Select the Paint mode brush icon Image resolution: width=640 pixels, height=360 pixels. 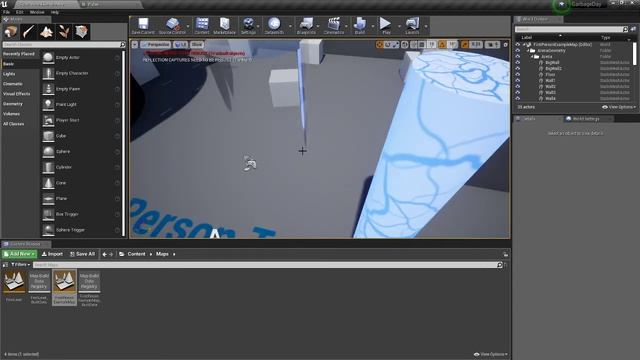coord(29,32)
